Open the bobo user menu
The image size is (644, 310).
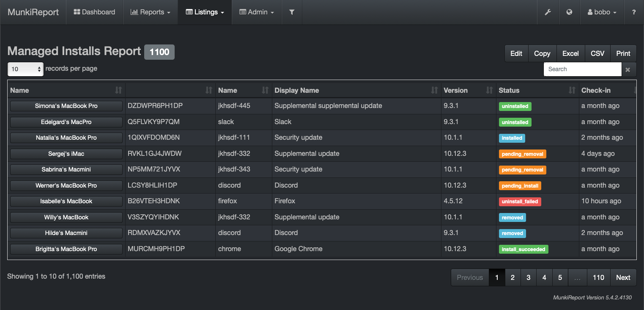tap(602, 12)
